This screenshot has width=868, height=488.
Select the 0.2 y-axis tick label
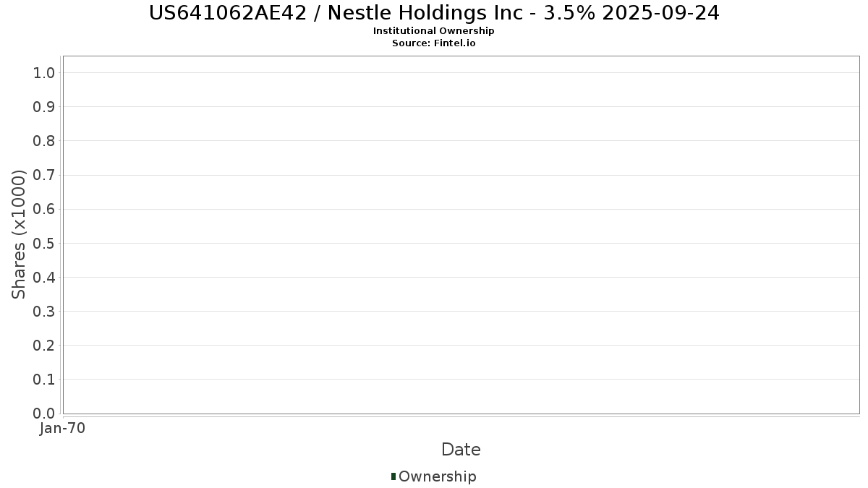pyautogui.click(x=44, y=346)
